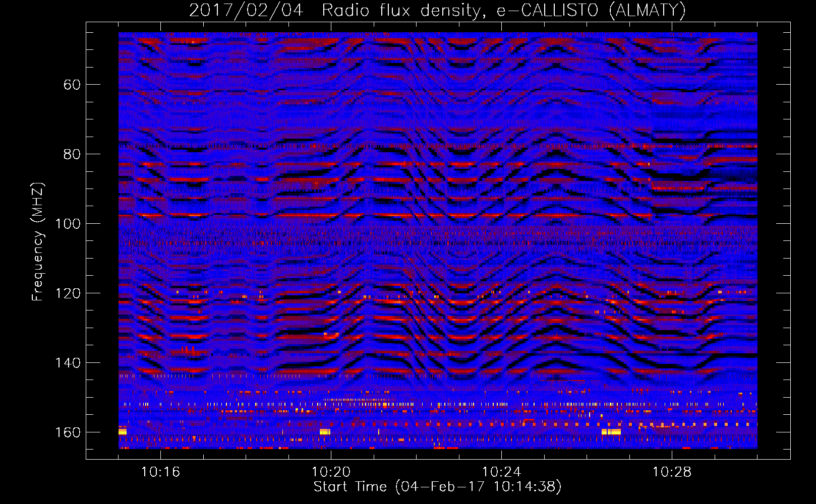Image resolution: width=816 pixels, height=504 pixels.
Task: Click the 100 MHz frequency tick label
Action: coord(68,224)
